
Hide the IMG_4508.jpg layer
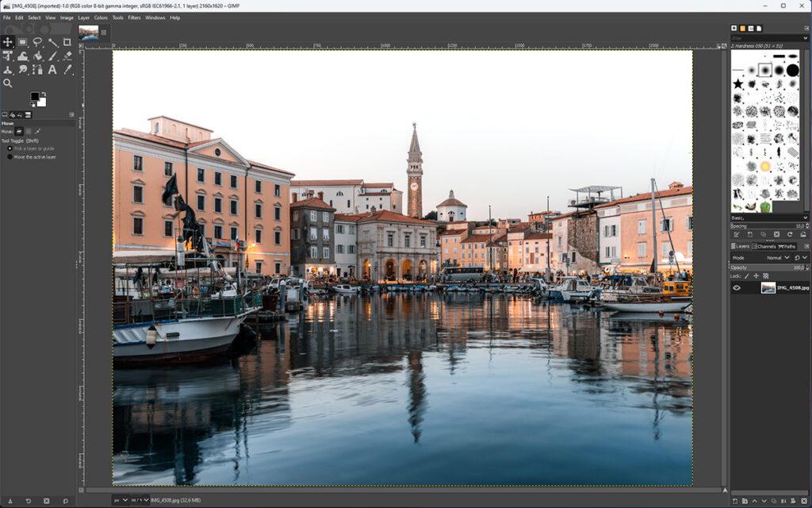737,287
